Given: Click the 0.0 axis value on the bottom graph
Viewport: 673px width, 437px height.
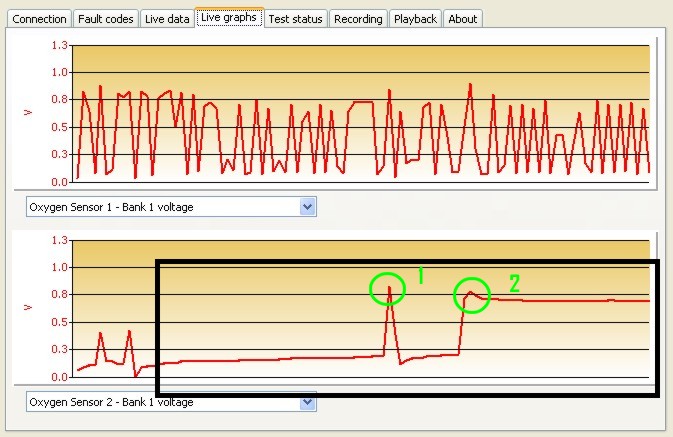Looking at the screenshot, I should [x=59, y=377].
